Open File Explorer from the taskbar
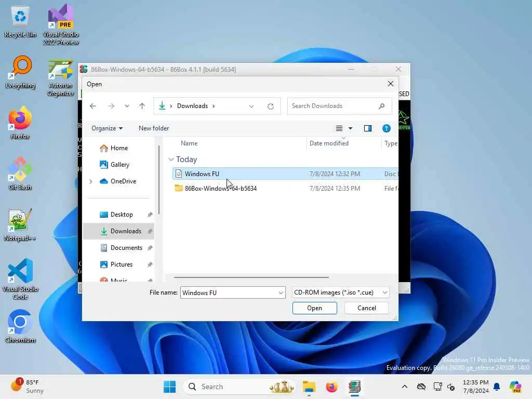 point(309,387)
